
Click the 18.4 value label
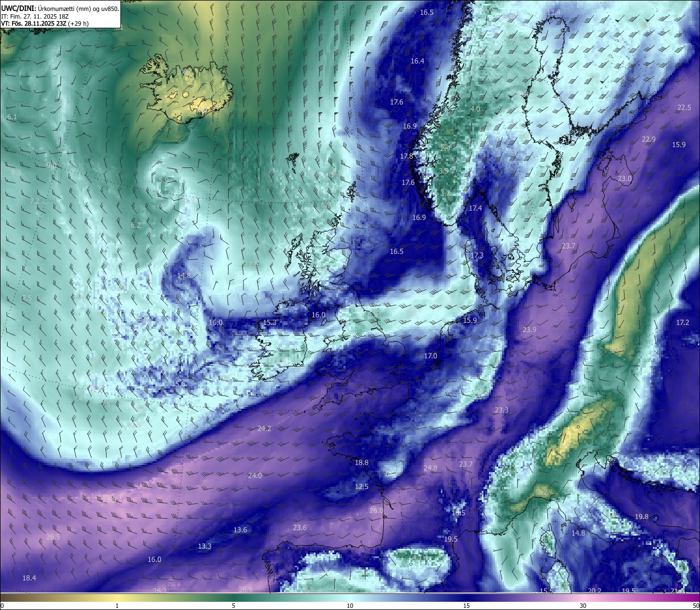click(29, 578)
